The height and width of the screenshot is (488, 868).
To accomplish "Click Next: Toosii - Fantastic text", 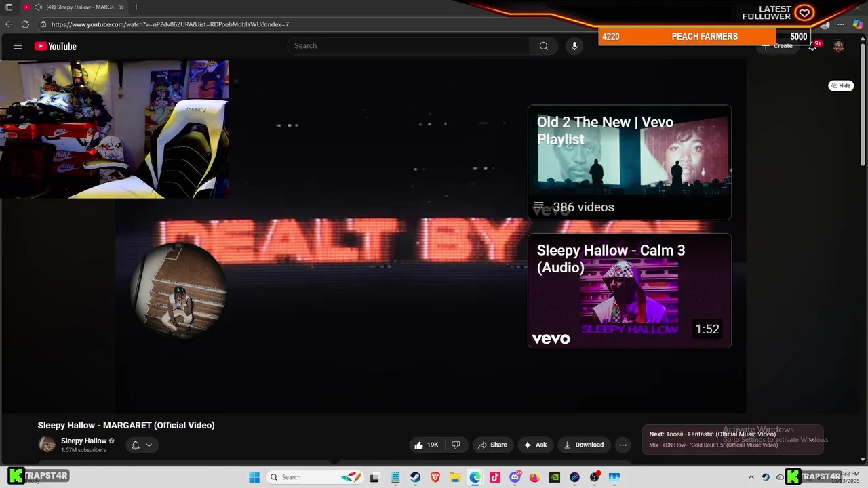I will [x=712, y=434].
